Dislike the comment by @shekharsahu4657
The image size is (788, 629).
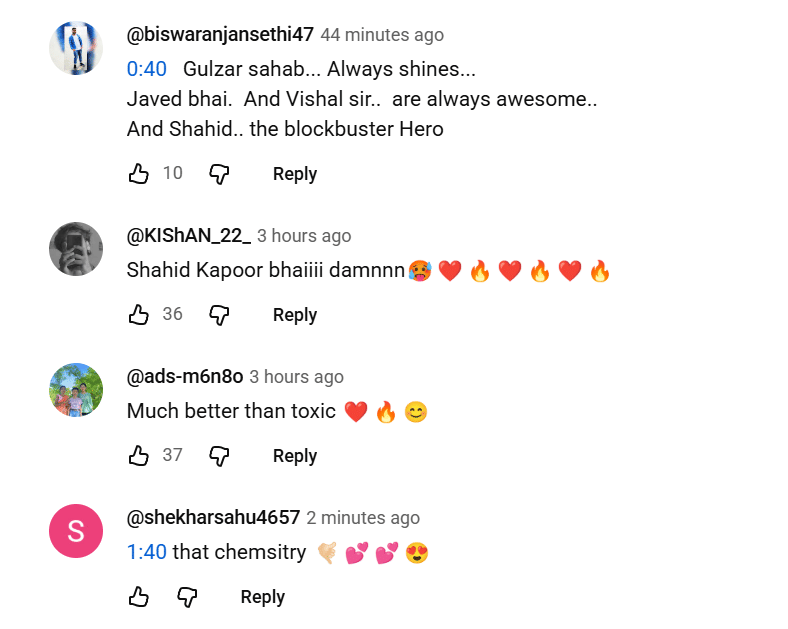(x=187, y=597)
